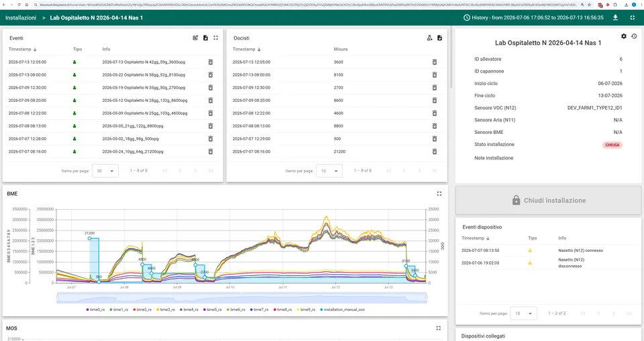The height and width of the screenshot is (341, 644).
Task: Toggle installation_manual_ooc series in legend
Action: tap(343, 310)
